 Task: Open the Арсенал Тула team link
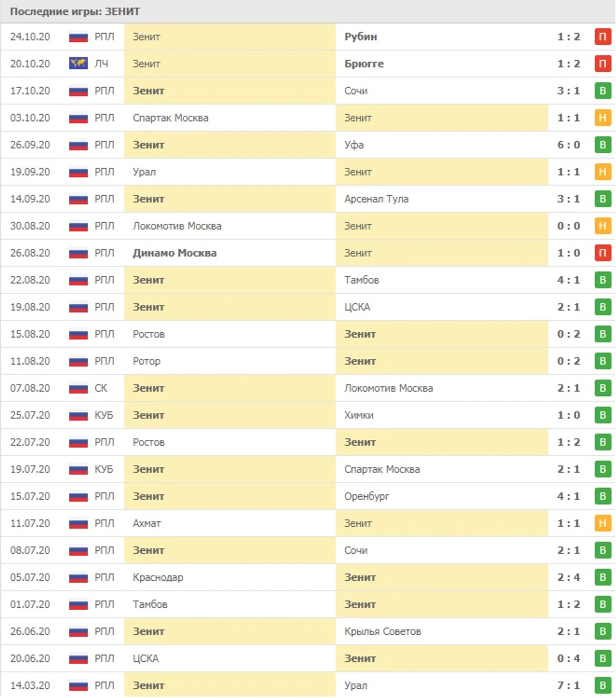point(376,199)
